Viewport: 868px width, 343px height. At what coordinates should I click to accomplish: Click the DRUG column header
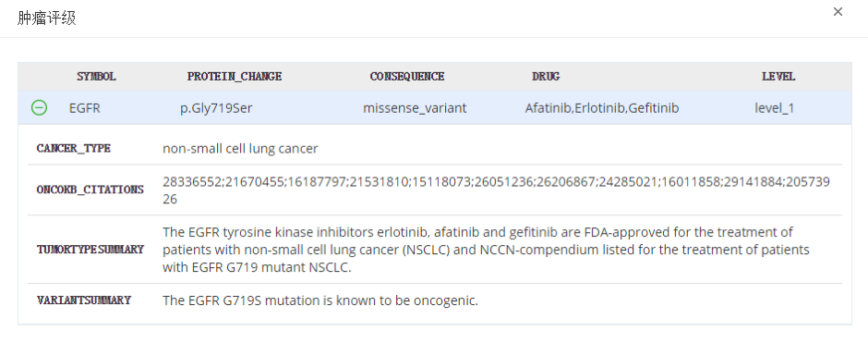[546, 77]
